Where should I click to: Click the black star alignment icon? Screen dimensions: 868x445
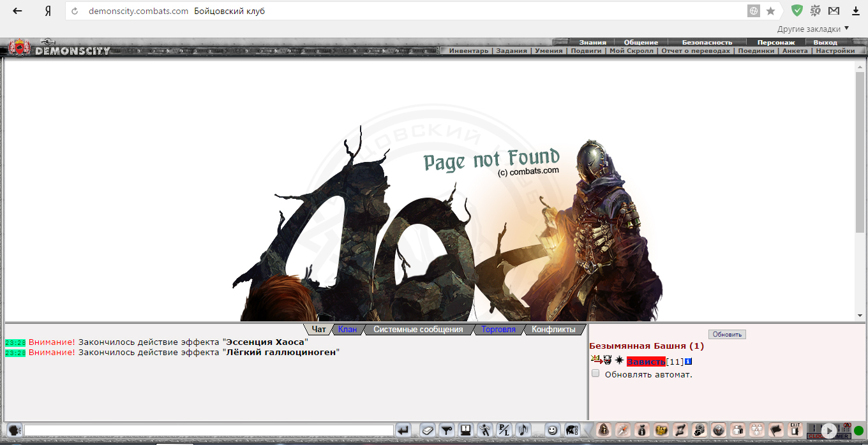[x=619, y=361]
